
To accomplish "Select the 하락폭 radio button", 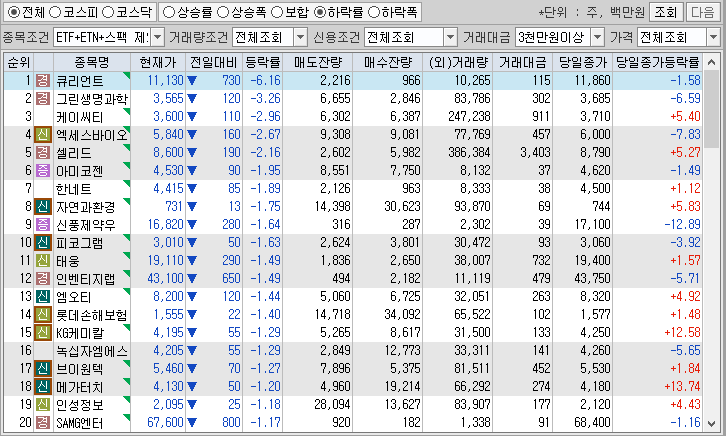I will click(374, 12).
